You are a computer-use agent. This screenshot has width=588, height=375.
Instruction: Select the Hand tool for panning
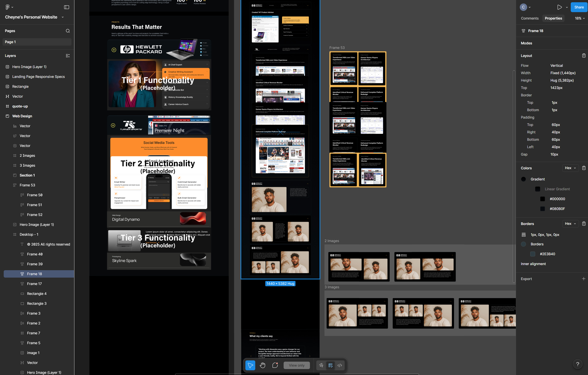tap(262, 365)
